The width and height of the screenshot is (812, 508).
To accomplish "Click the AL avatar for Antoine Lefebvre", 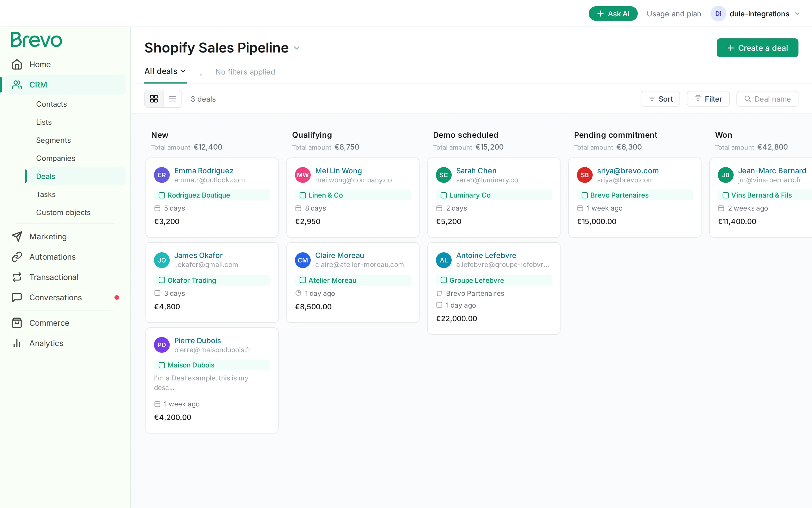I will pyautogui.click(x=443, y=260).
